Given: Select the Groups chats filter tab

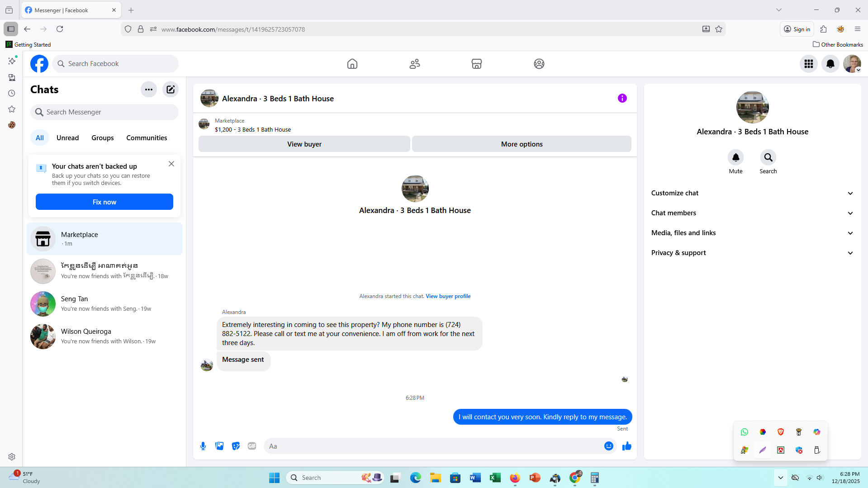Looking at the screenshot, I should (x=103, y=138).
